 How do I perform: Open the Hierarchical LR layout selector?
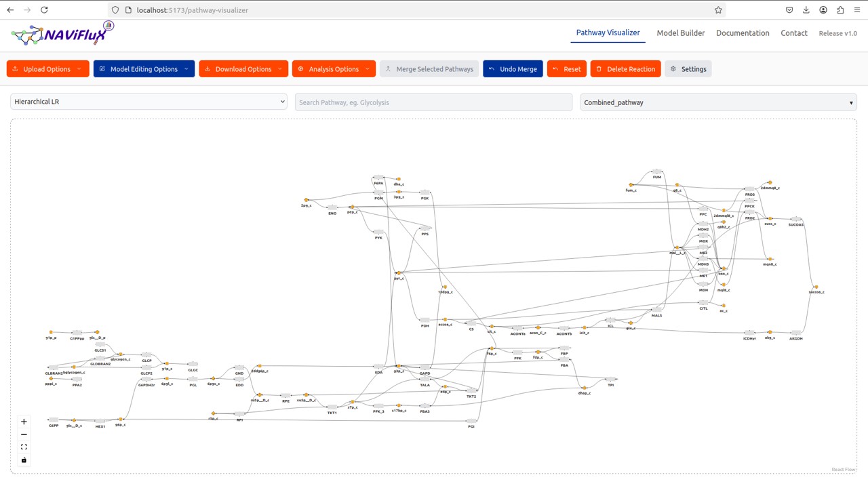point(149,102)
